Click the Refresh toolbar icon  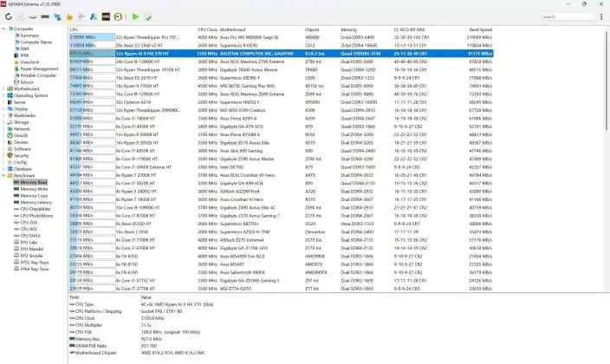click(x=9, y=16)
